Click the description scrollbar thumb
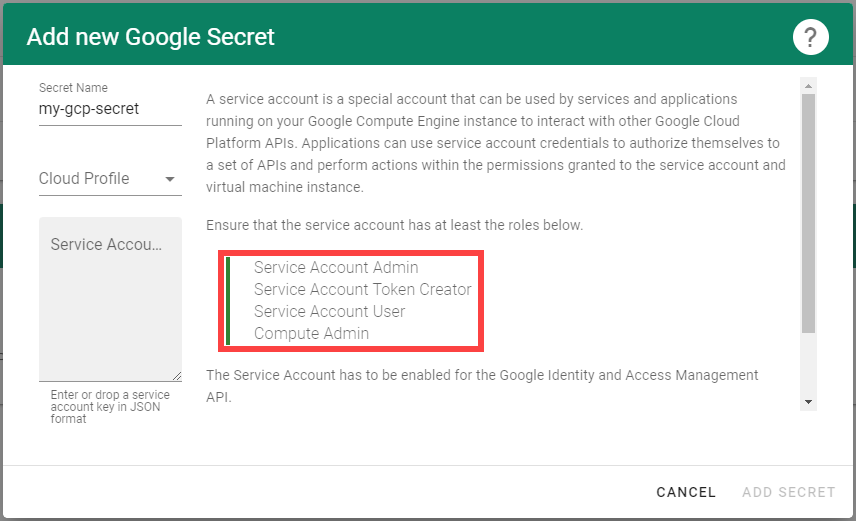856x521 pixels. (x=808, y=210)
